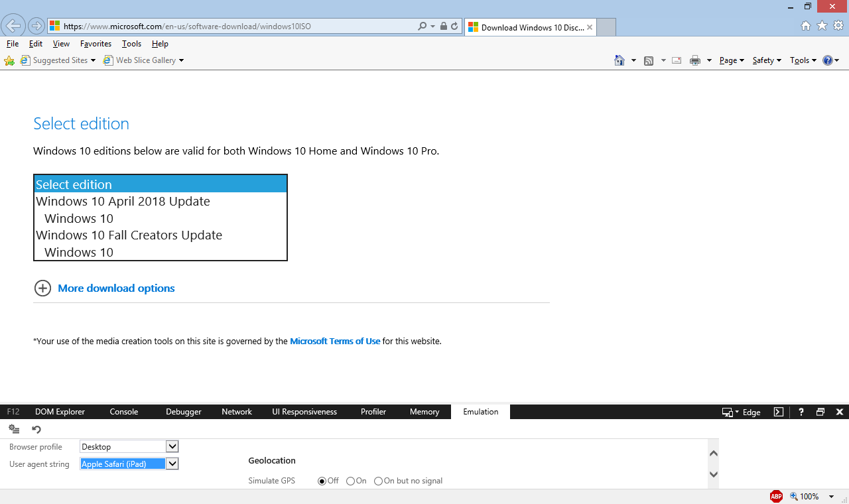Open the File menu
This screenshot has height=504, width=849.
(x=13, y=44)
